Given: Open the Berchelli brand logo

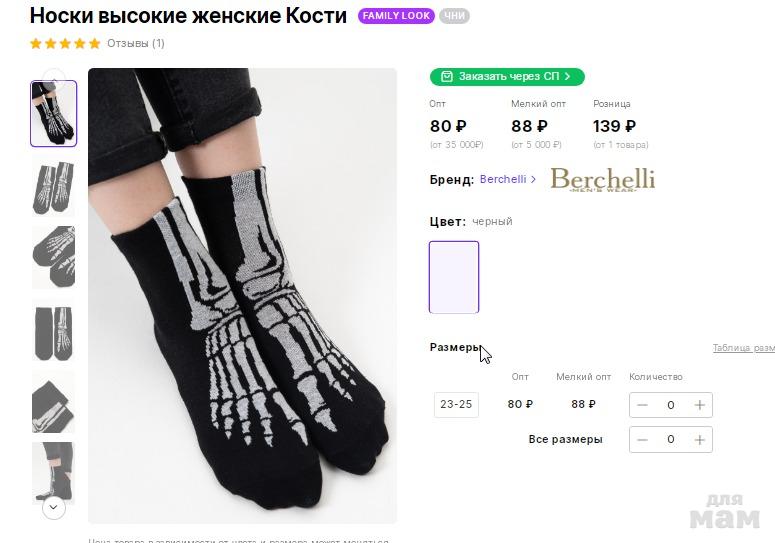Looking at the screenshot, I should click(x=602, y=180).
